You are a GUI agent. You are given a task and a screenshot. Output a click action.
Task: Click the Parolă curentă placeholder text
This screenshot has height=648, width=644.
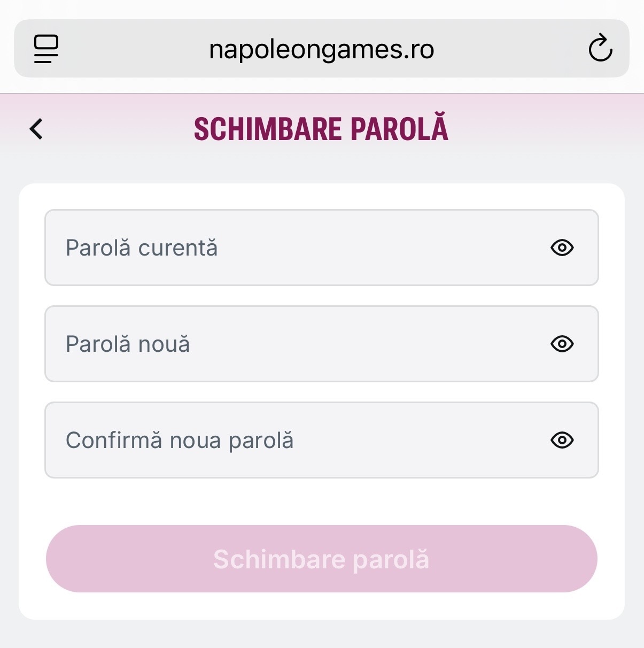pos(142,248)
